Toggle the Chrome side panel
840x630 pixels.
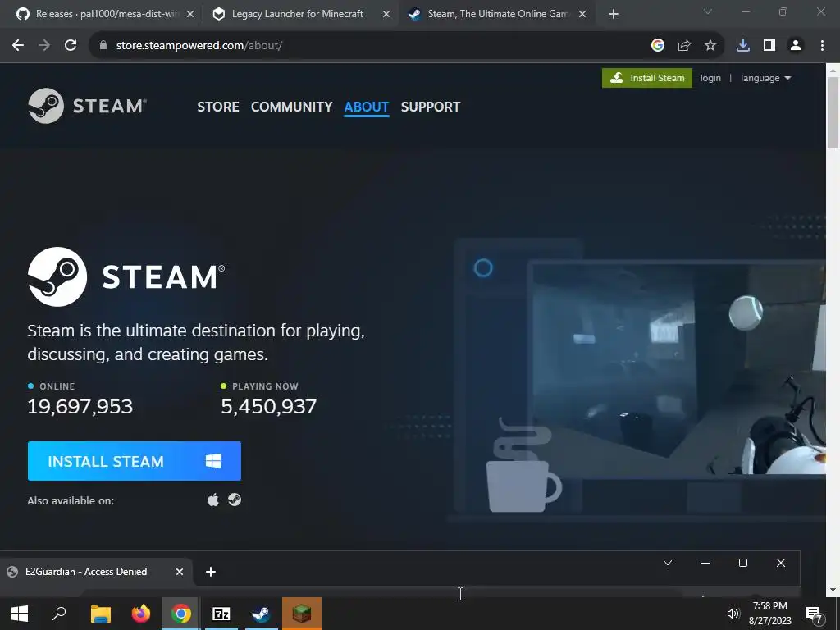coord(769,46)
